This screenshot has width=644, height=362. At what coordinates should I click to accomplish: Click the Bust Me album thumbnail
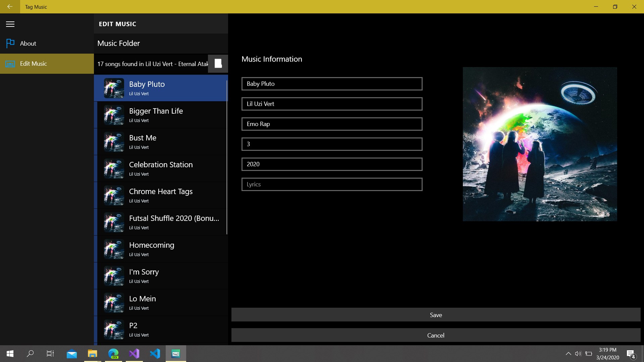[x=114, y=142]
